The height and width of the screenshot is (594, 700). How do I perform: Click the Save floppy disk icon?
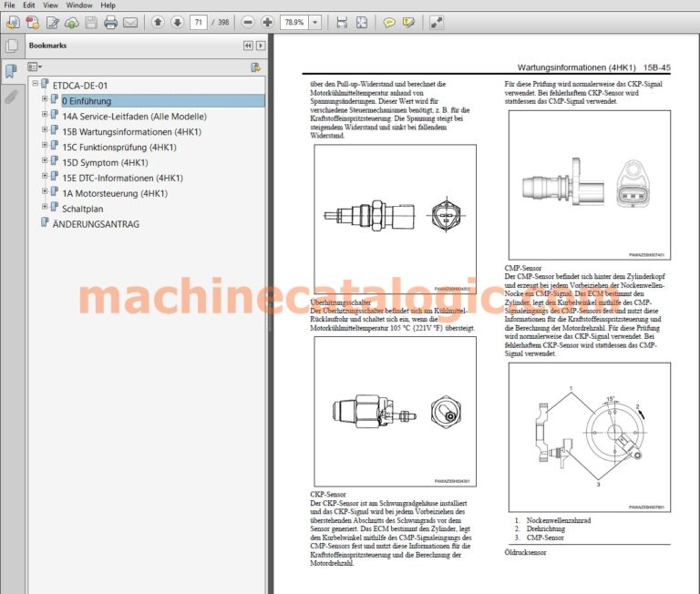coord(91,22)
